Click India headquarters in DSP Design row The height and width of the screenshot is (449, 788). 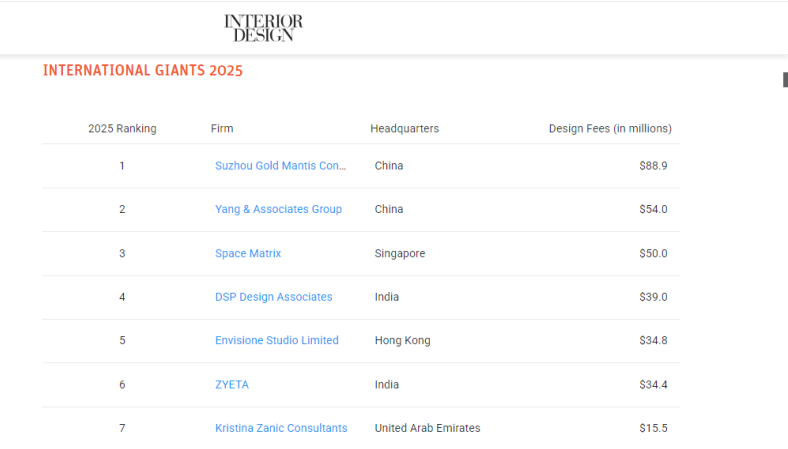click(x=386, y=297)
